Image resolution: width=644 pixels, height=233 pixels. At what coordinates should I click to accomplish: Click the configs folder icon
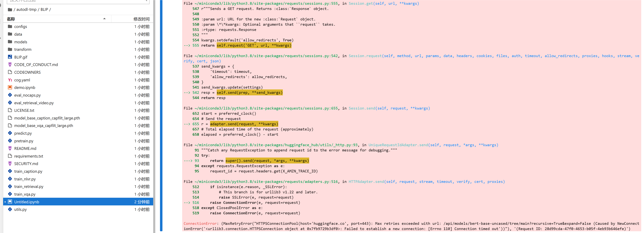click(x=10, y=27)
